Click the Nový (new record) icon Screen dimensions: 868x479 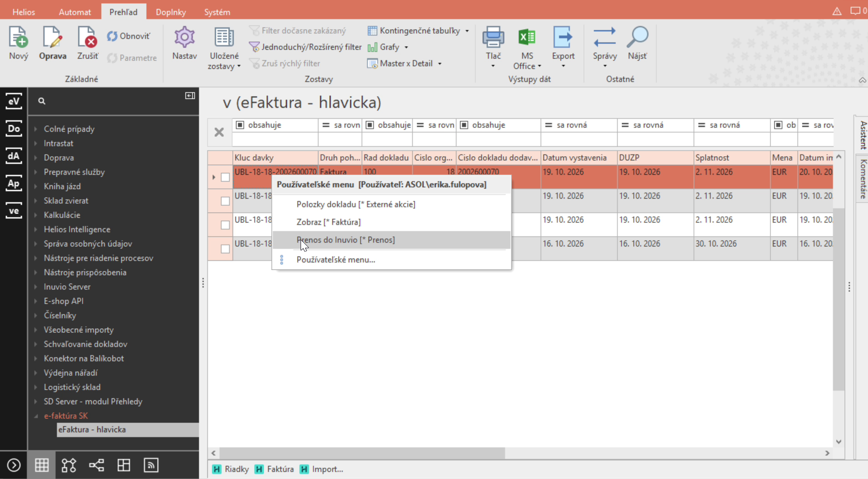[19, 37]
